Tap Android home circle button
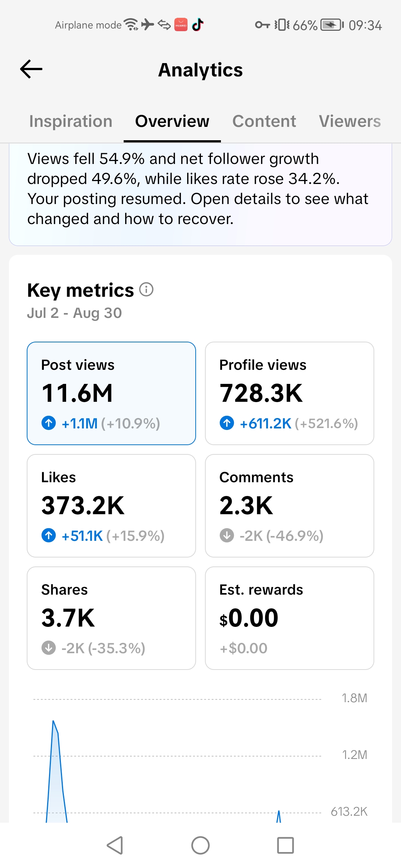Viewport: 401px width, 868px height. (x=200, y=845)
